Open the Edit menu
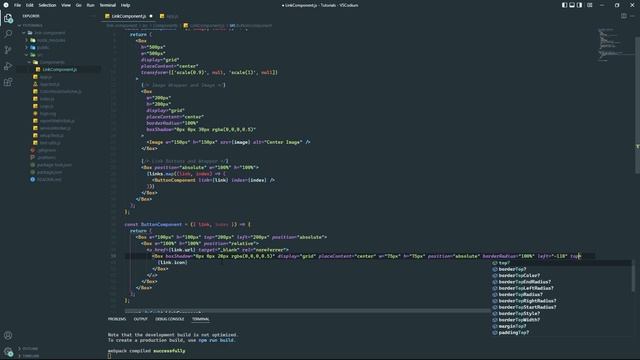This screenshot has width=640, height=360. coord(30,5)
